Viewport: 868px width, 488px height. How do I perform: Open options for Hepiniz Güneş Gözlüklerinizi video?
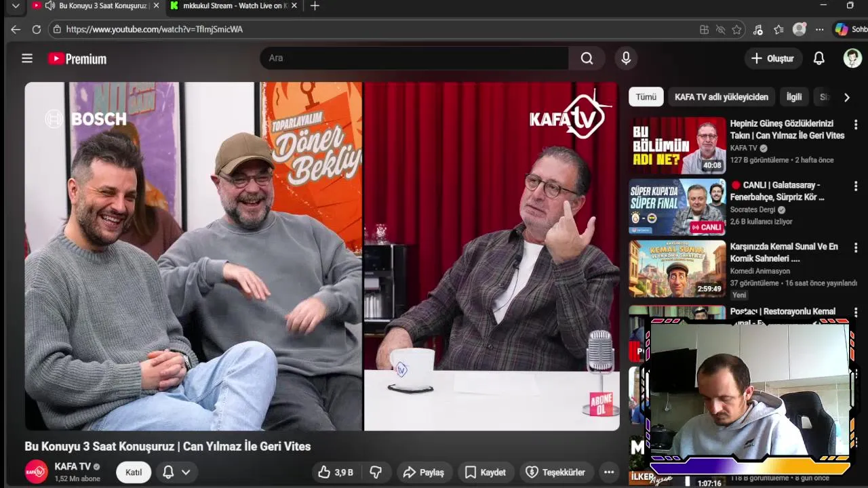pos(856,125)
